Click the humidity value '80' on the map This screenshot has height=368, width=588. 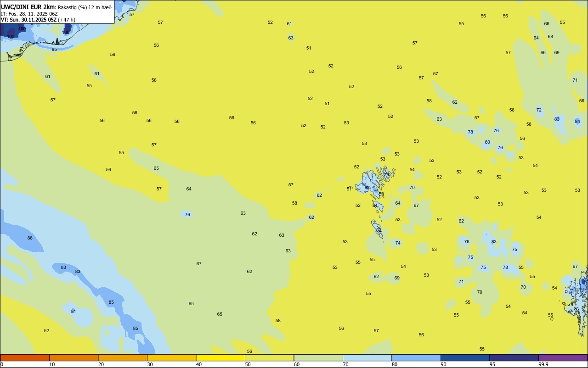pyautogui.click(x=487, y=142)
